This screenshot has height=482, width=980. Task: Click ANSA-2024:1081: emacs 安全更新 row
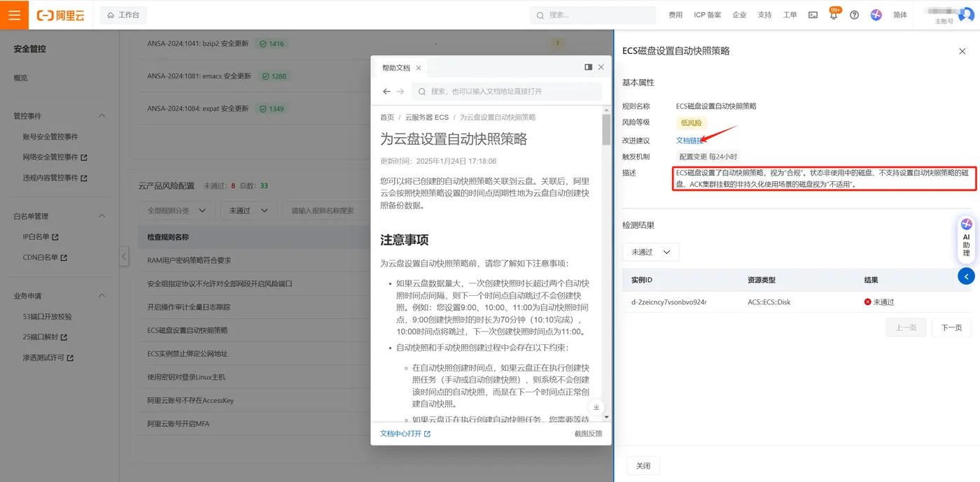pos(199,76)
